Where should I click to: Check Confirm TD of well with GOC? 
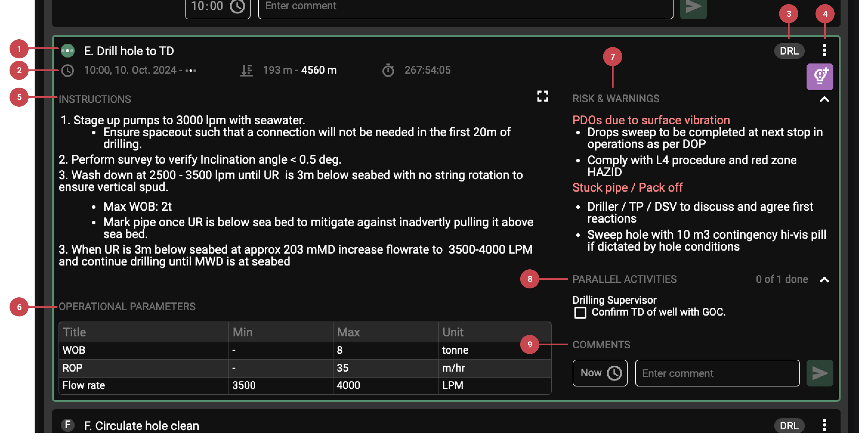pyautogui.click(x=580, y=312)
